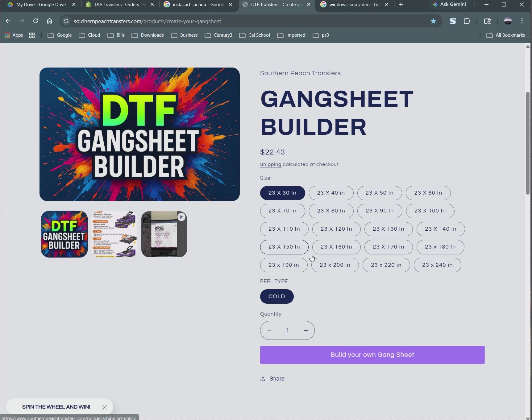532x420 pixels.
Task: Click the Ask Gemini button
Action: [x=449, y=4]
